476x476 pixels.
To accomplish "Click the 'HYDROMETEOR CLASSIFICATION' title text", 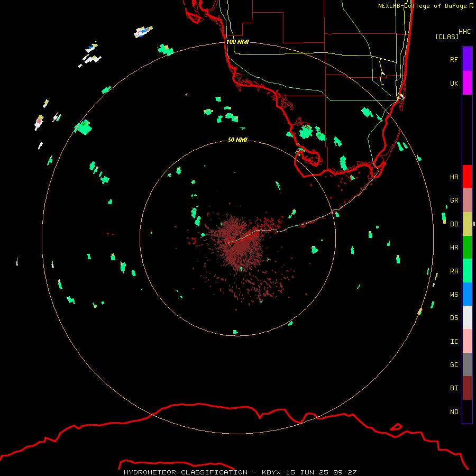I will point(186,472).
